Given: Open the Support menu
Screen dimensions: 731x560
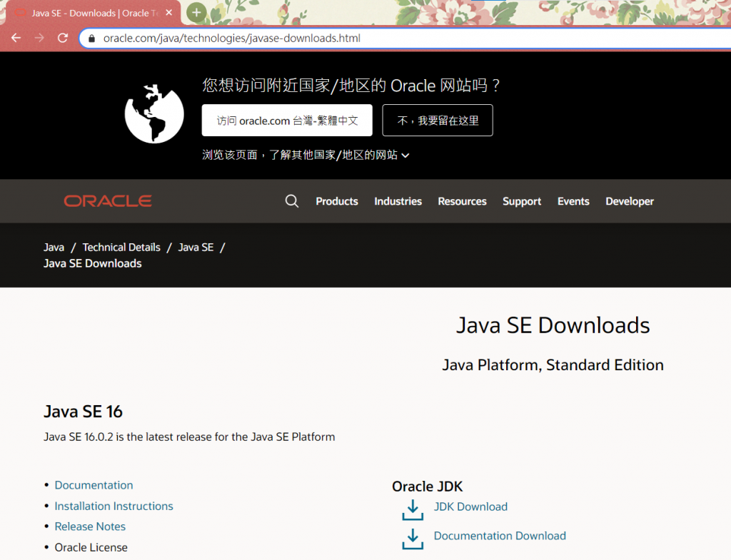Looking at the screenshot, I should [x=522, y=201].
